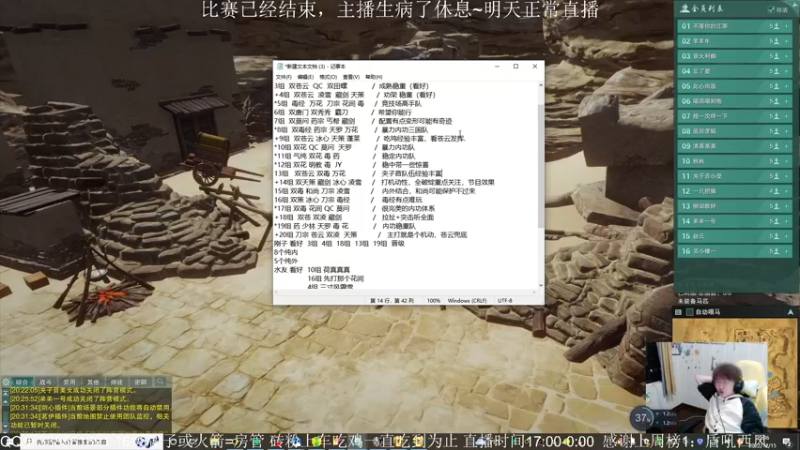The height and width of the screenshot is (450, 800).
Task: Click Notepad line starting '+20组'
Action: pos(371,235)
